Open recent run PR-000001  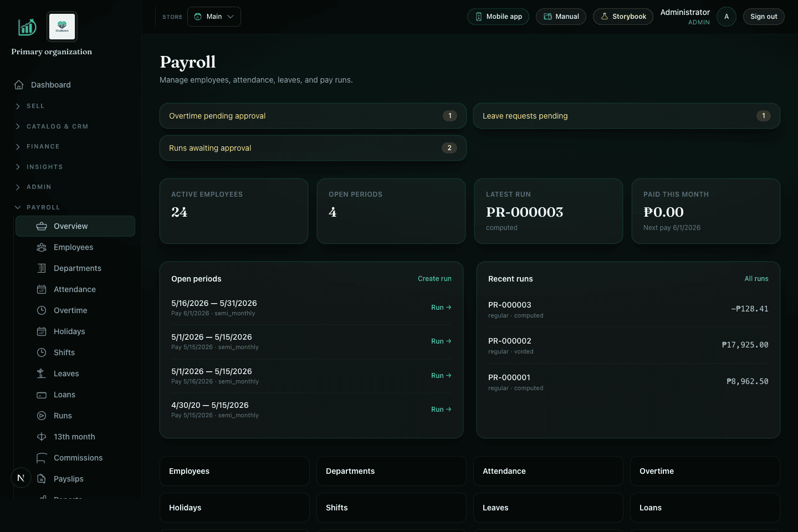628,382
